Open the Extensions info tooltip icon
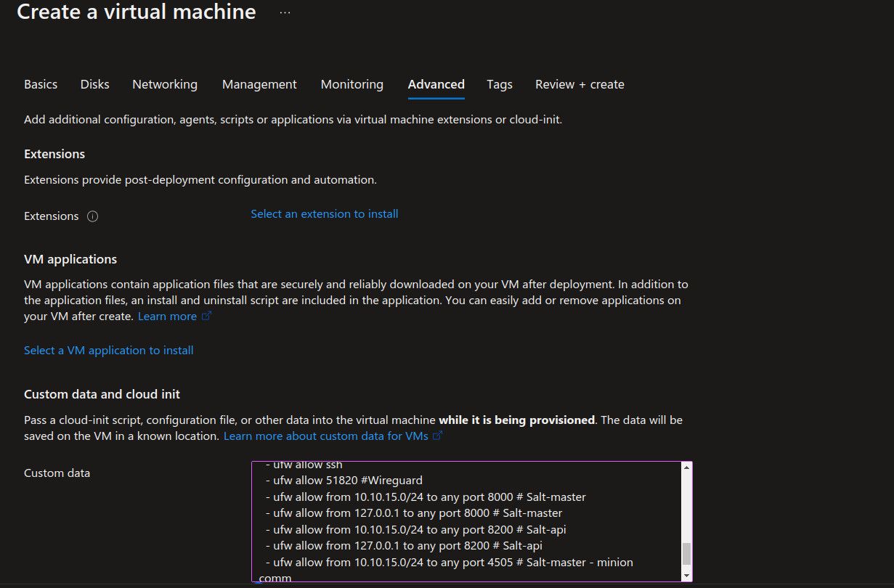The height and width of the screenshot is (588, 894). (x=93, y=216)
